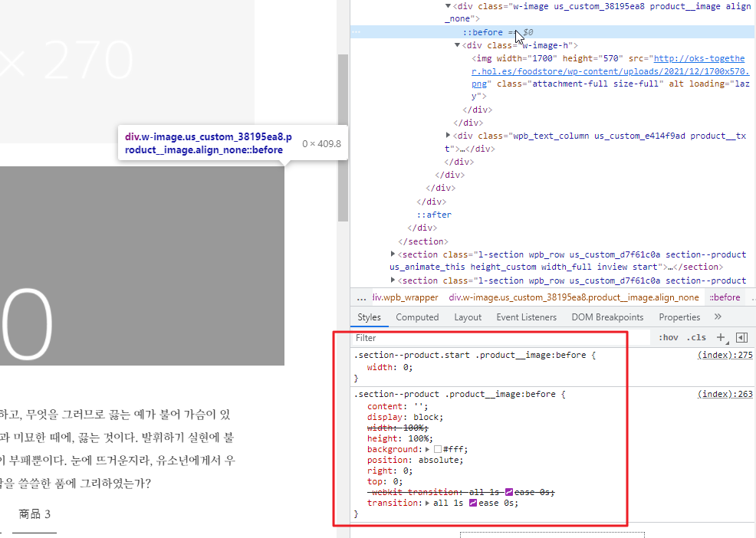
Task: Switch to the Layout tab
Action: [x=468, y=317]
